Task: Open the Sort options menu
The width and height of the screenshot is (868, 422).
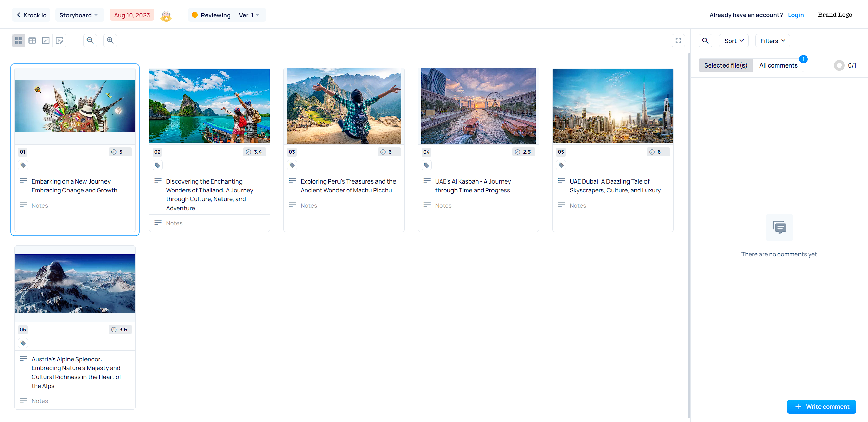Action: coord(734,40)
